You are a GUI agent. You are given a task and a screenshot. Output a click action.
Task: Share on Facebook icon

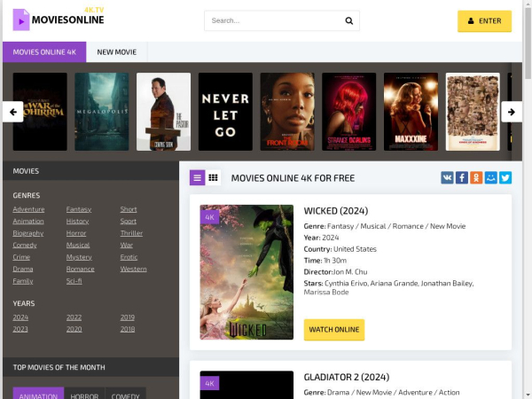coord(462,178)
